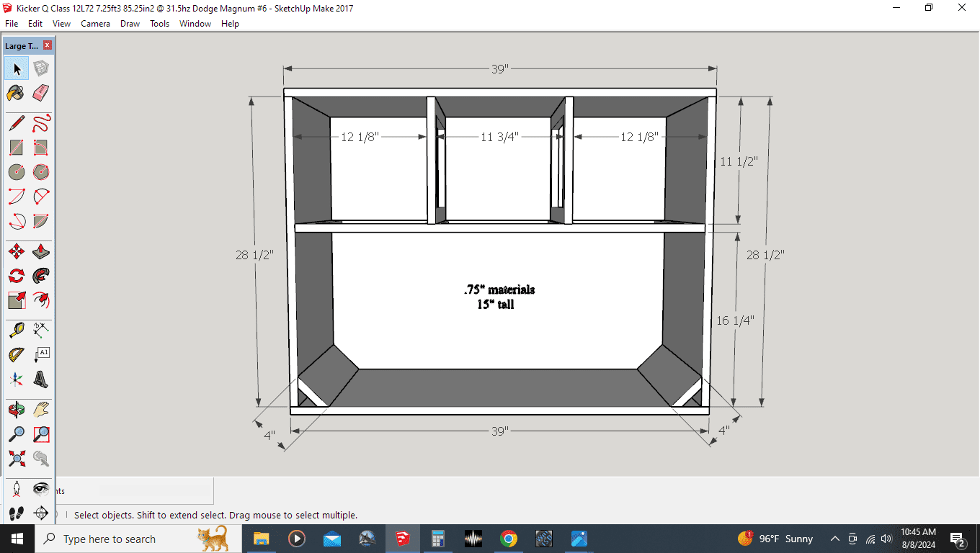Choose the Zoom Window tool
This screenshot has width=980, height=553.
[41, 434]
